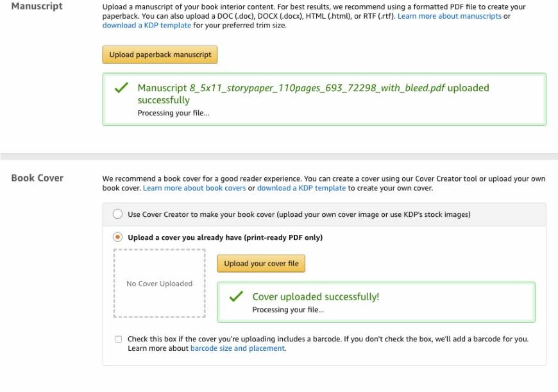Open the Learn more about book covers link
The height and width of the screenshot is (392, 558).
[x=194, y=188]
